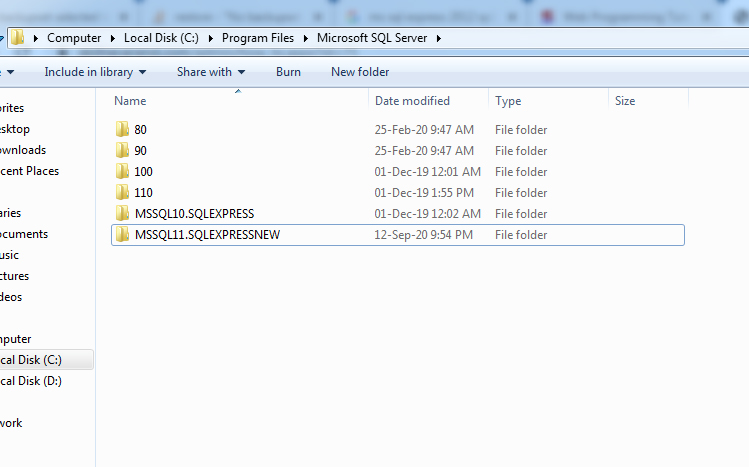Open Music library in the navigation pane
749x467 pixels.
tap(10, 255)
